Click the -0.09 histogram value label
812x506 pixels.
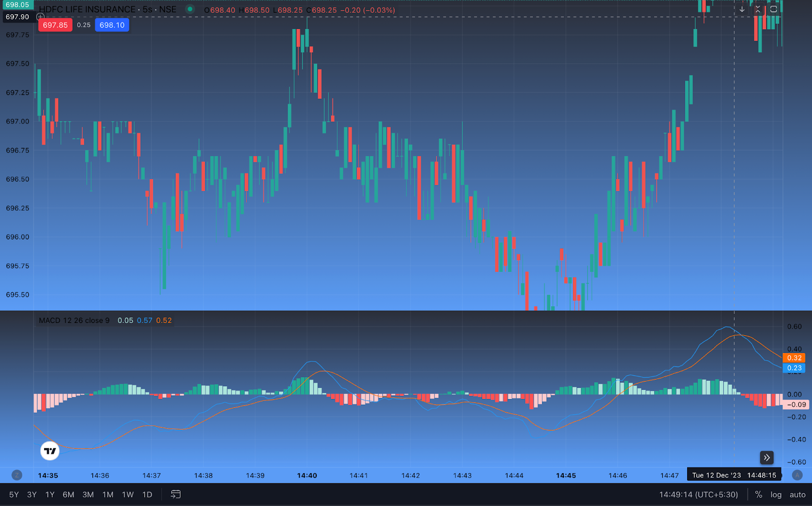tap(795, 405)
